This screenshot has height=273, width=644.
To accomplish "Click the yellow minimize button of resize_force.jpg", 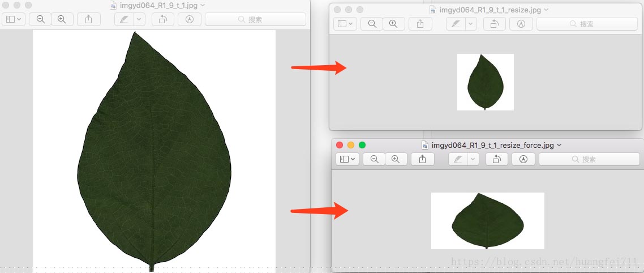I will coord(351,145).
